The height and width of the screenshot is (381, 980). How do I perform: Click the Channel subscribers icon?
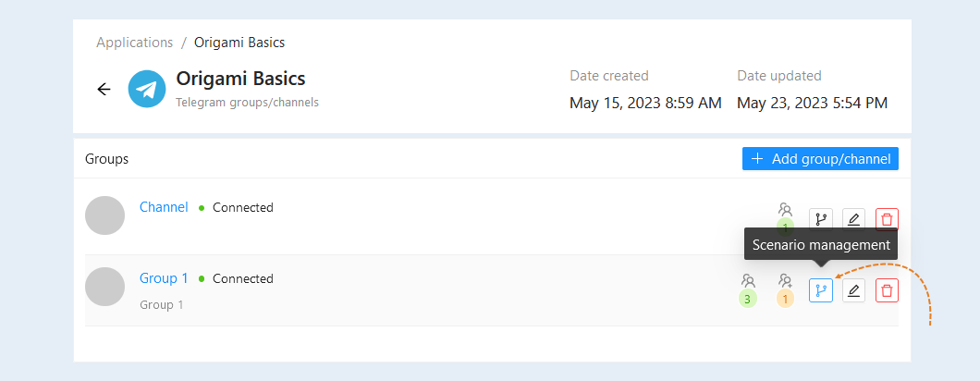click(x=785, y=210)
